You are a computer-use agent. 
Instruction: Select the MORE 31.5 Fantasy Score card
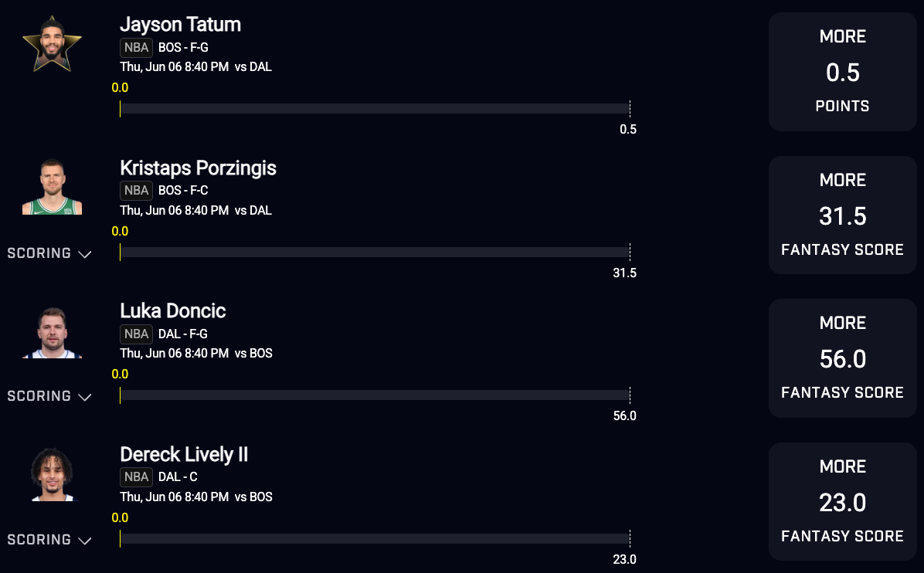click(843, 215)
